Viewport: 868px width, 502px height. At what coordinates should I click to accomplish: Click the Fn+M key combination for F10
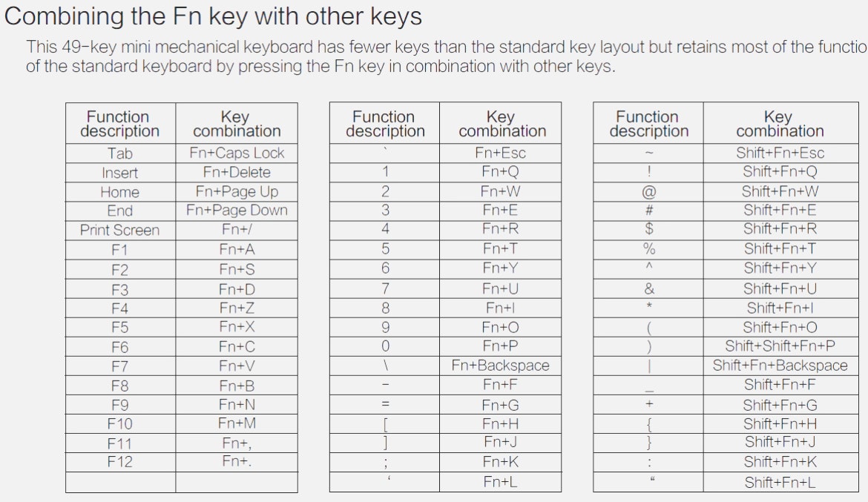[x=237, y=423]
